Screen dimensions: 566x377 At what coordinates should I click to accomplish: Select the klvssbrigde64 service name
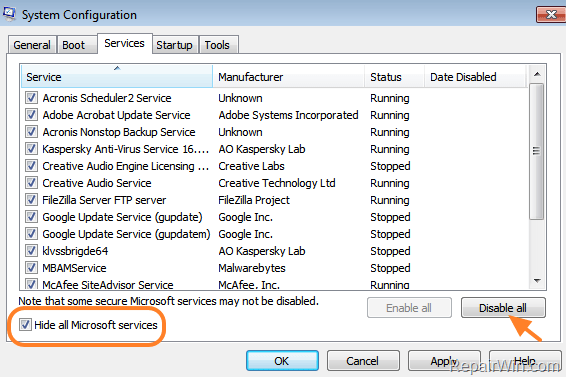[x=75, y=251]
